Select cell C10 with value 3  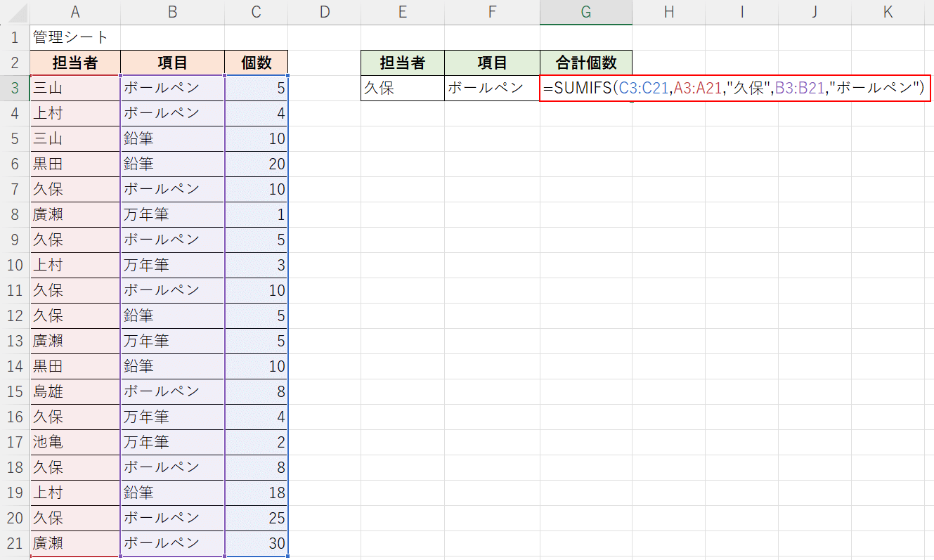pos(257,265)
